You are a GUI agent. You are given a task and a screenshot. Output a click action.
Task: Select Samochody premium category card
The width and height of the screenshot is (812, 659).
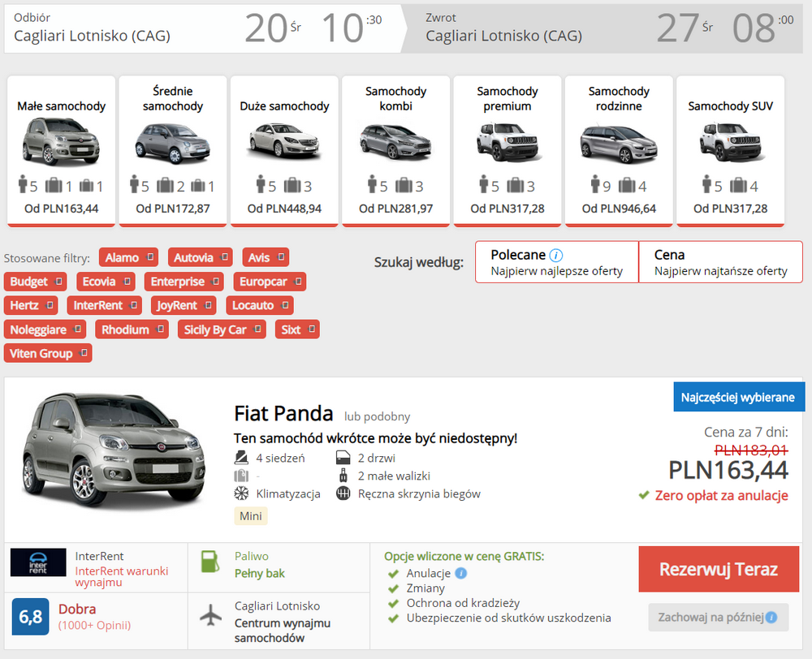pos(508,151)
